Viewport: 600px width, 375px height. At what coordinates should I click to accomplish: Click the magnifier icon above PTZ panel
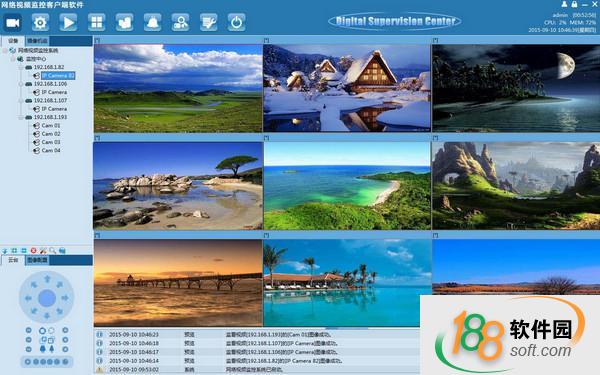click(52, 251)
